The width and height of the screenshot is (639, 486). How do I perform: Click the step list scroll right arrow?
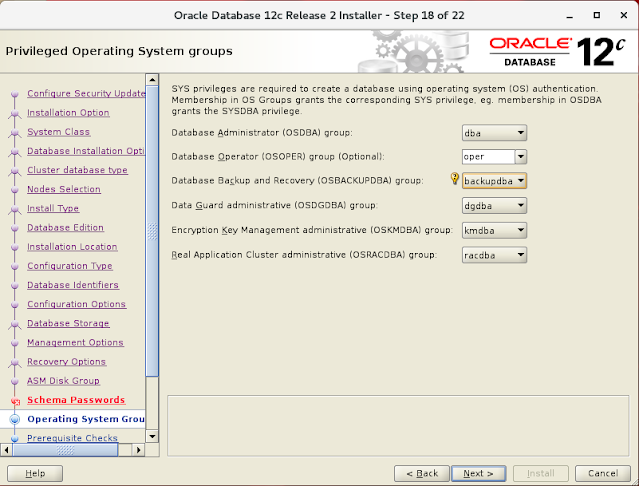point(139,450)
